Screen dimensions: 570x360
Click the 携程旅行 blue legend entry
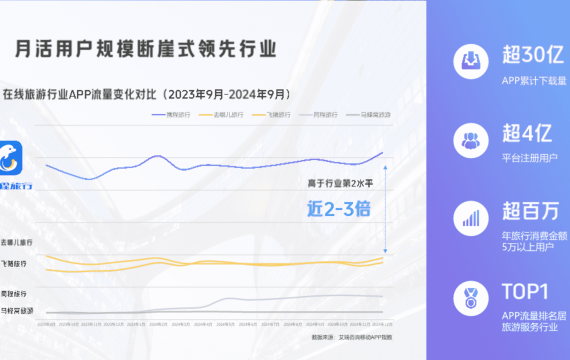[x=171, y=115]
